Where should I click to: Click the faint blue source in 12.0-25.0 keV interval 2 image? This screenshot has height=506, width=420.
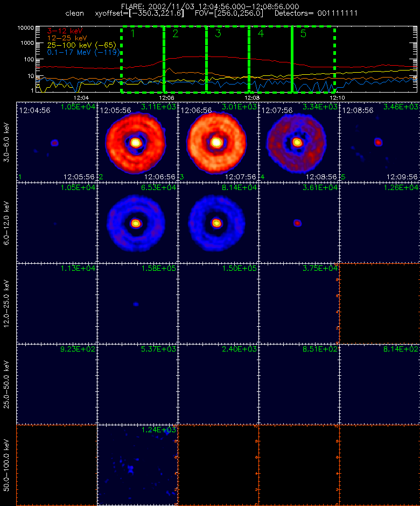(x=136, y=304)
